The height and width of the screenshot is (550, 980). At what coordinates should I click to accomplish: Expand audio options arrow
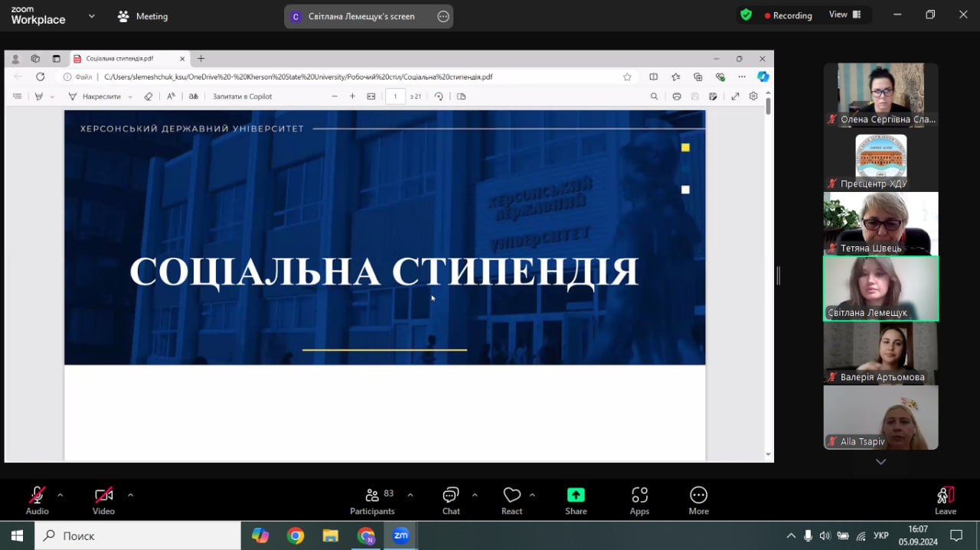(x=60, y=495)
